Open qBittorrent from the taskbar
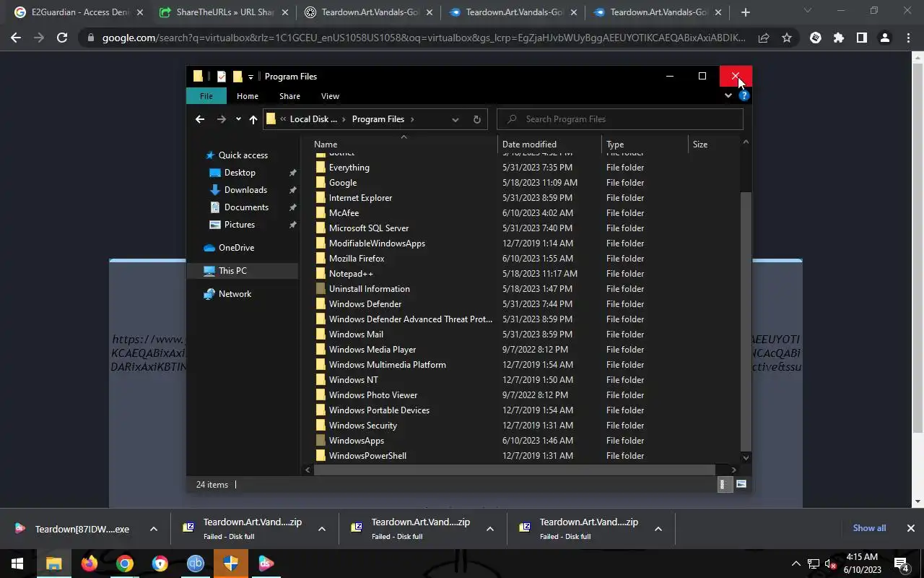The width and height of the screenshot is (924, 578). click(196, 564)
